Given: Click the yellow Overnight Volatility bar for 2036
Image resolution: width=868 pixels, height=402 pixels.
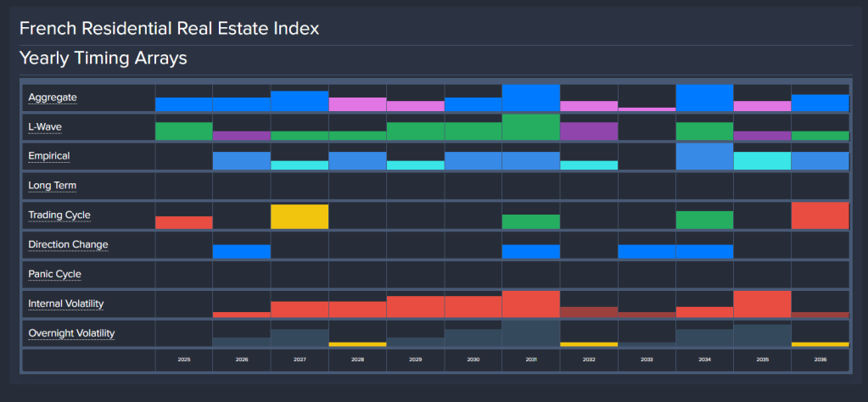Looking at the screenshot, I should click(820, 344).
